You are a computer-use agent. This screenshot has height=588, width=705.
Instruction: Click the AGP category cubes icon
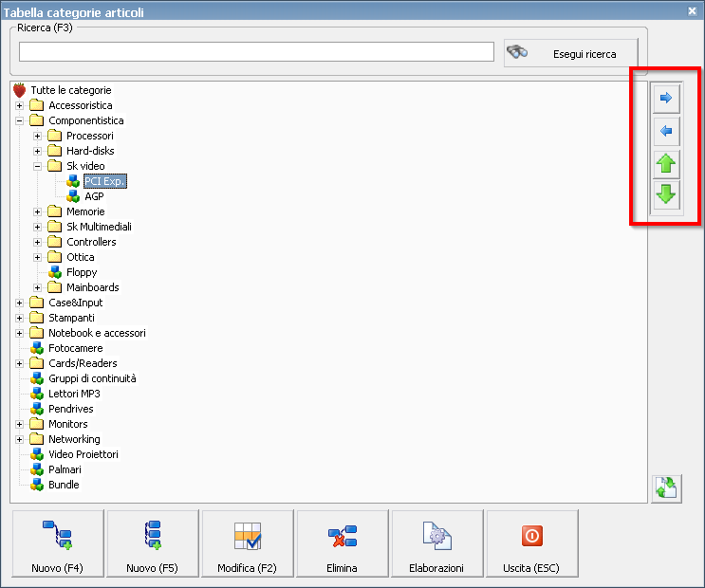tap(73, 196)
